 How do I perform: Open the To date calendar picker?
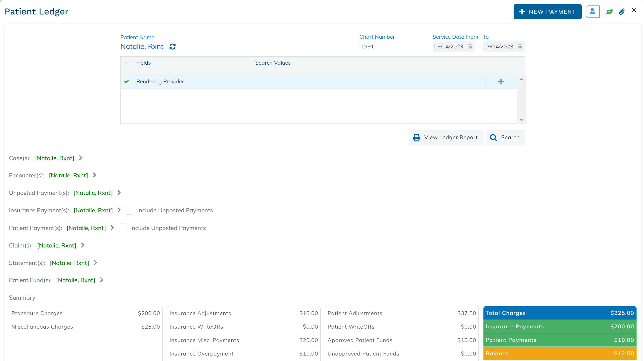pyautogui.click(x=520, y=46)
